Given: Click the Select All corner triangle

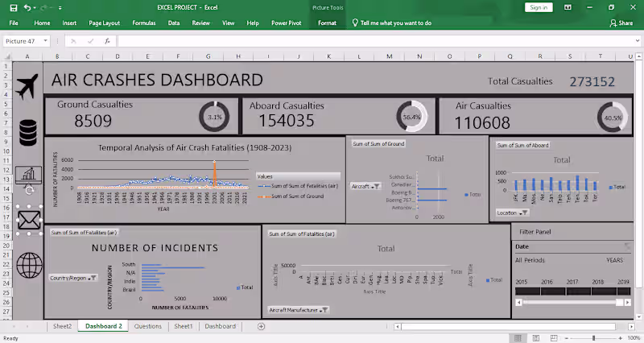Looking at the screenshot, I should click(x=7, y=56).
